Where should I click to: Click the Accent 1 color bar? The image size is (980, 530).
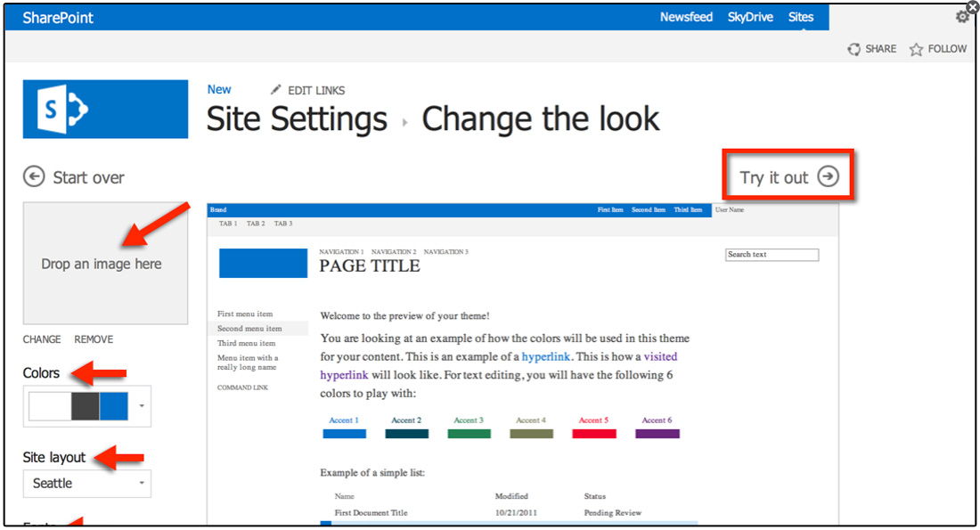click(x=345, y=434)
